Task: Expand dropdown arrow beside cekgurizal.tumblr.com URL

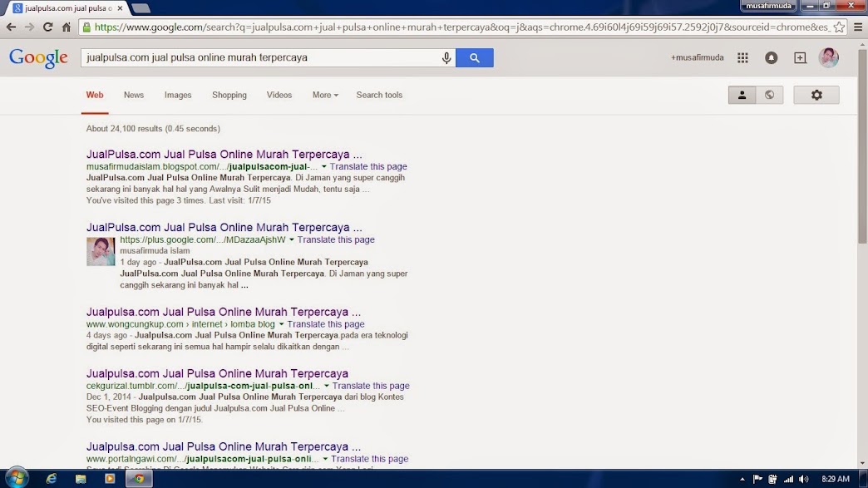Action: (x=326, y=386)
